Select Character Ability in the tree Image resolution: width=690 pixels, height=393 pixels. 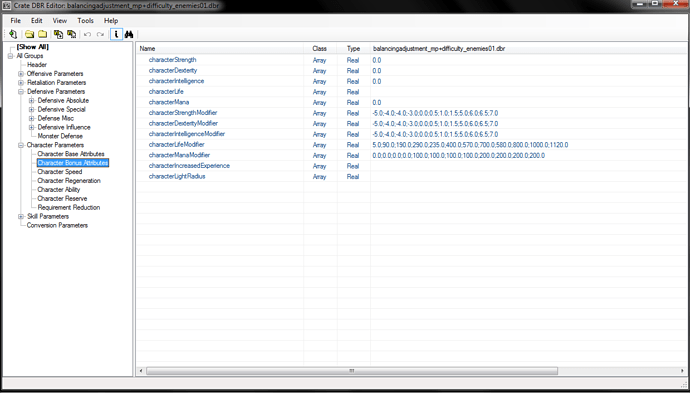pos(59,190)
